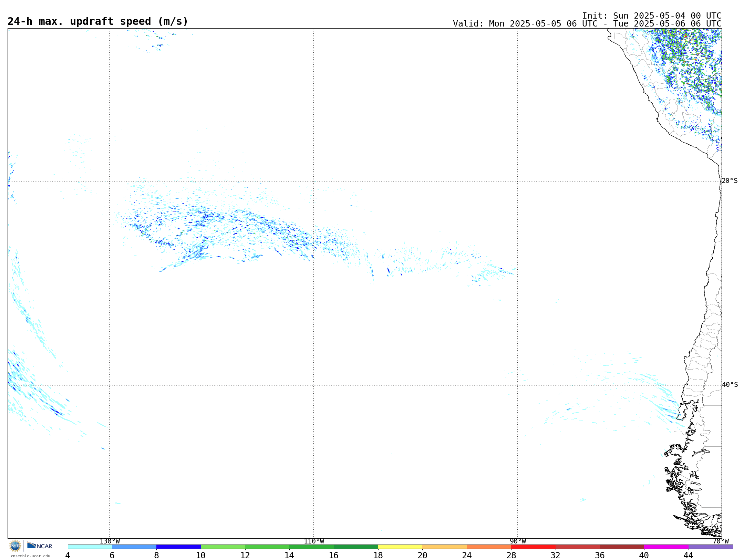The width and height of the screenshot is (744, 560).
Task: Click the NSF logo icon
Action: tap(15, 546)
